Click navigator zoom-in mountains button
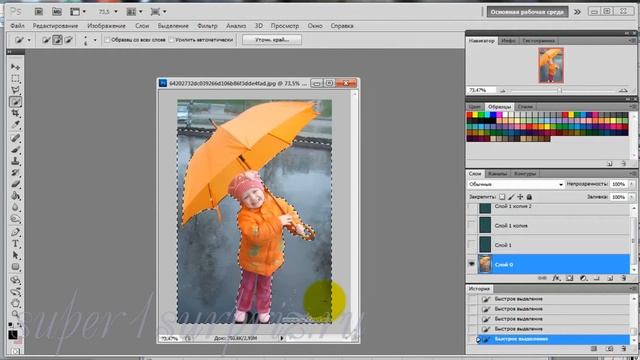This screenshot has width=640, height=360. click(623, 90)
